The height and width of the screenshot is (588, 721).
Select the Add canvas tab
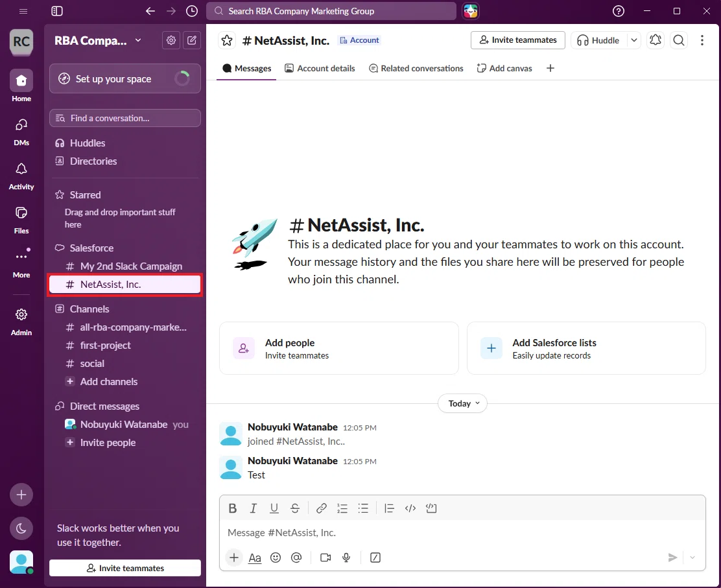tap(504, 69)
